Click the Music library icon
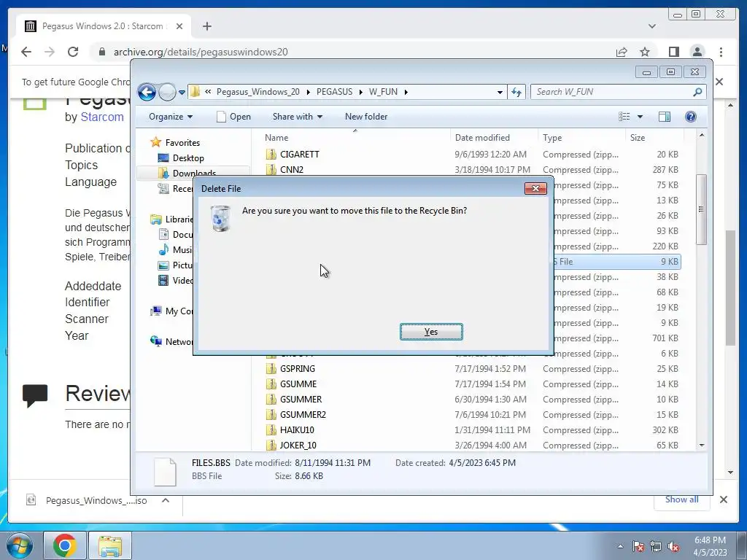Image resolution: width=747 pixels, height=560 pixels. point(163,249)
